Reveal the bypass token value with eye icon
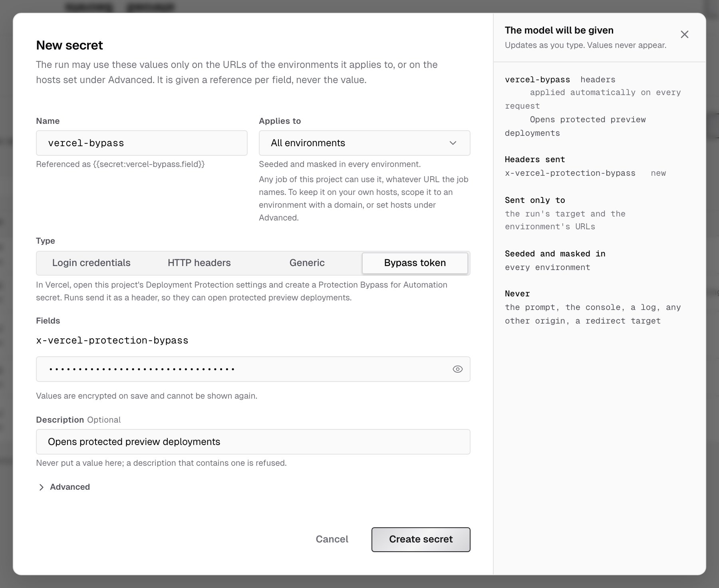The width and height of the screenshot is (719, 588). tap(457, 369)
